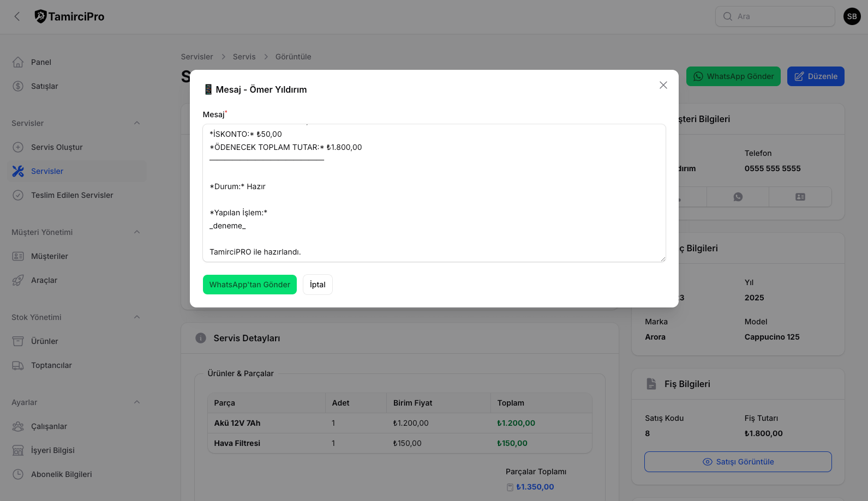Click the WhatsApp icon in customer card
This screenshot has height=501, width=868.
click(x=738, y=197)
